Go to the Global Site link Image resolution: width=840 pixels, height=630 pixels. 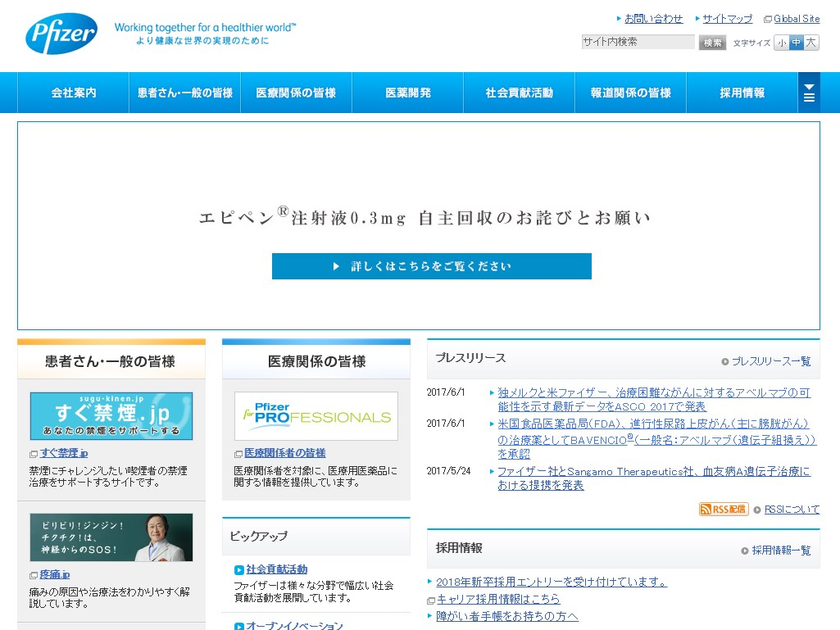[x=797, y=19]
